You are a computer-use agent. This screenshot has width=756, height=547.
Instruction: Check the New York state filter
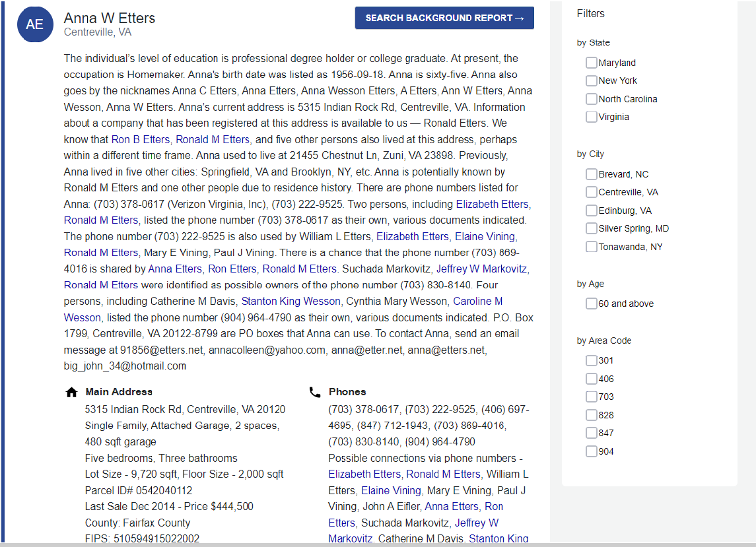(x=591, y=80)
